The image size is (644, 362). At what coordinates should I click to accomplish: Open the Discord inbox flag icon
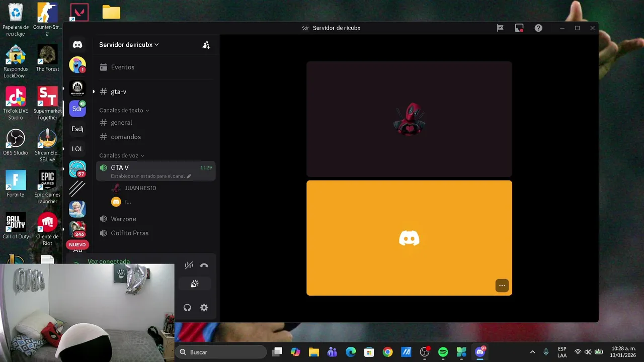click(x=500, y=28)
